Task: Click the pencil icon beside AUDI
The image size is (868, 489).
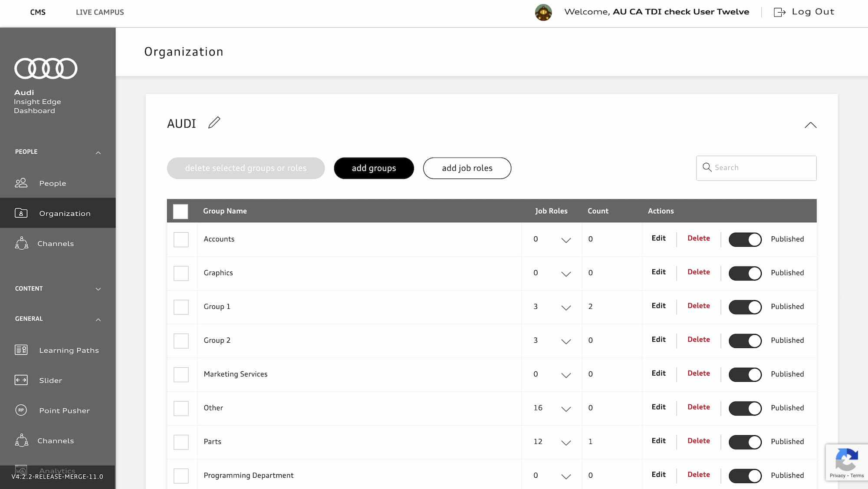Action: [214, 123]
